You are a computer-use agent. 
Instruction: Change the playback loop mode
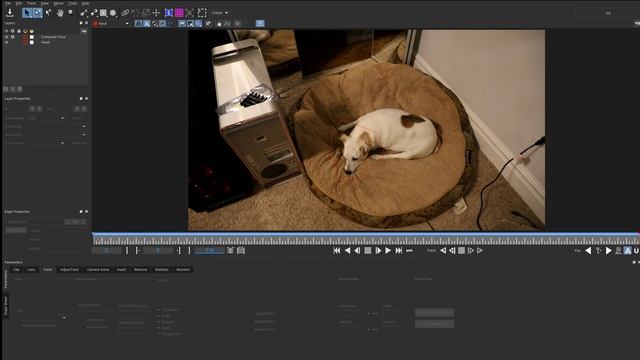(409, 251)
